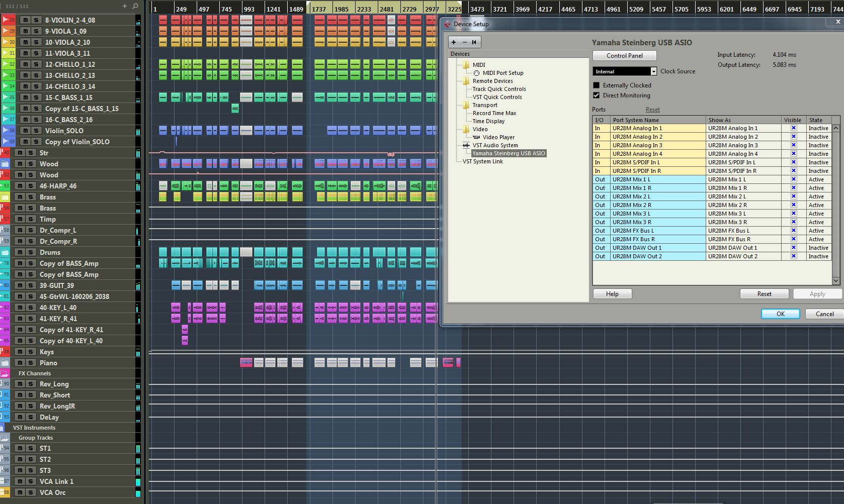
Task: Select MIDI Port Setup in Devices tree
Action: pyautogui.click(x=503, y=73)
